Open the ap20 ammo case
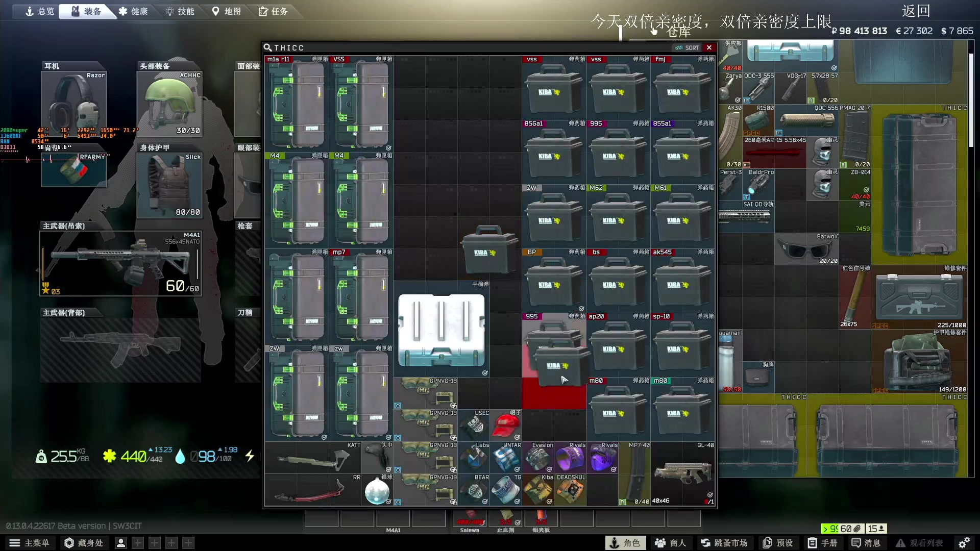The width and height of the screenshot is (980, 551). (618, 345)
